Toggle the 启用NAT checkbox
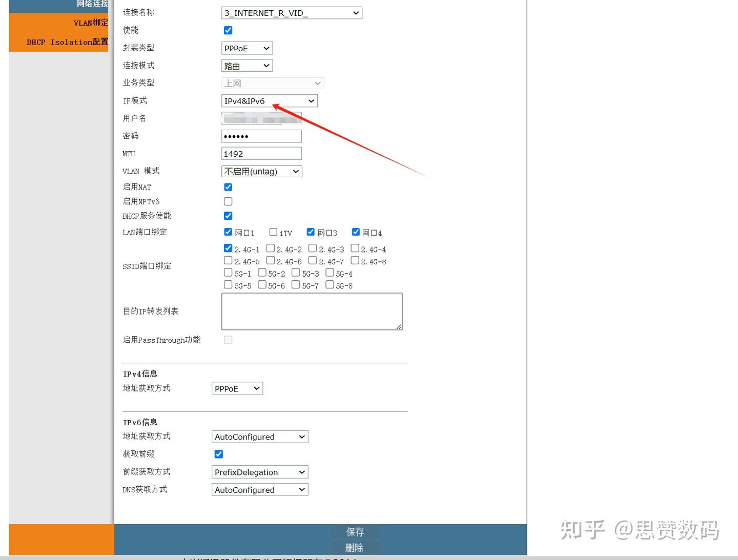 pyautogui.click(x=228, y=187)
